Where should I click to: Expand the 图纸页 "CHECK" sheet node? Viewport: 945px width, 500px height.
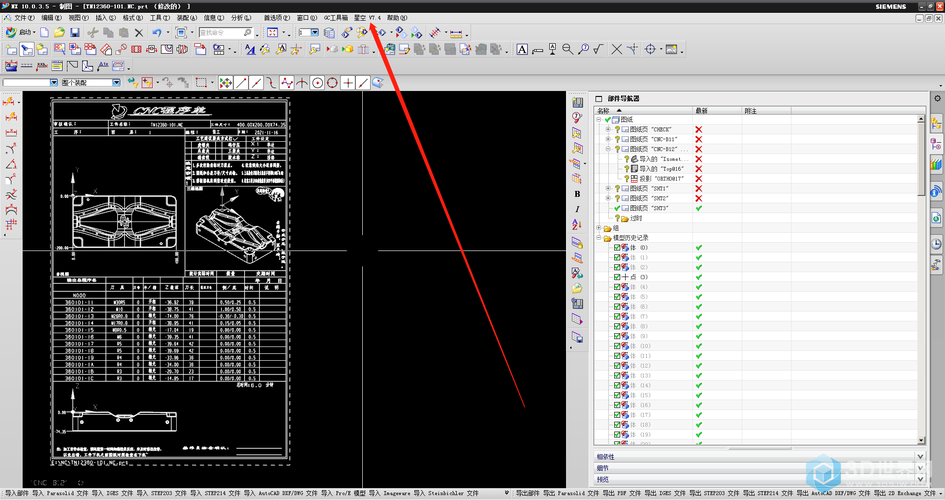[x=608, y=130]
